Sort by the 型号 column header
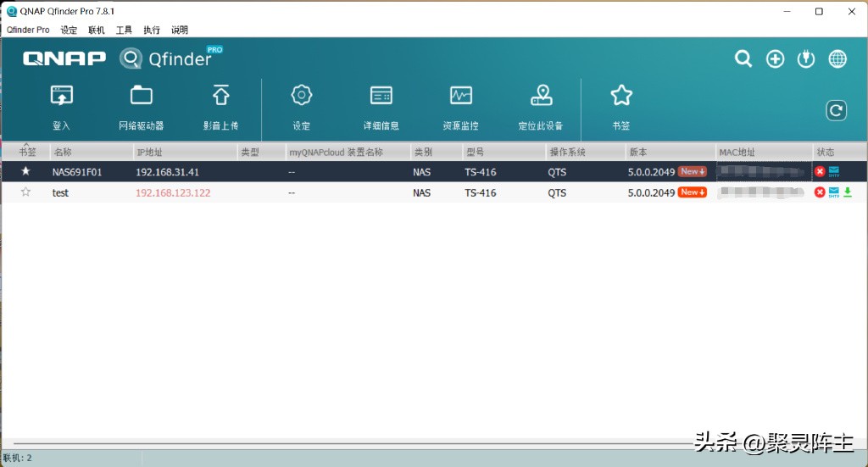This screenshot has width=868, height=467. (x=504, y=152)
